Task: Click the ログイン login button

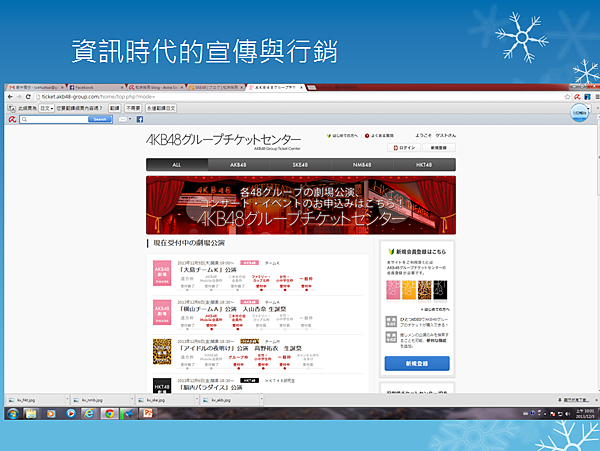Action: pyautogui.click(x=404, y=148)
